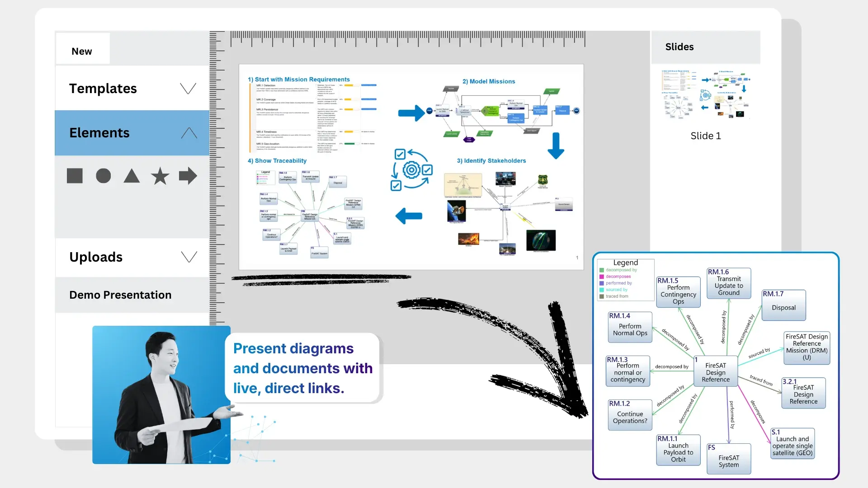Open the Uploads menu item
Screen dimensions: 868x488
(x=132, y=257)
